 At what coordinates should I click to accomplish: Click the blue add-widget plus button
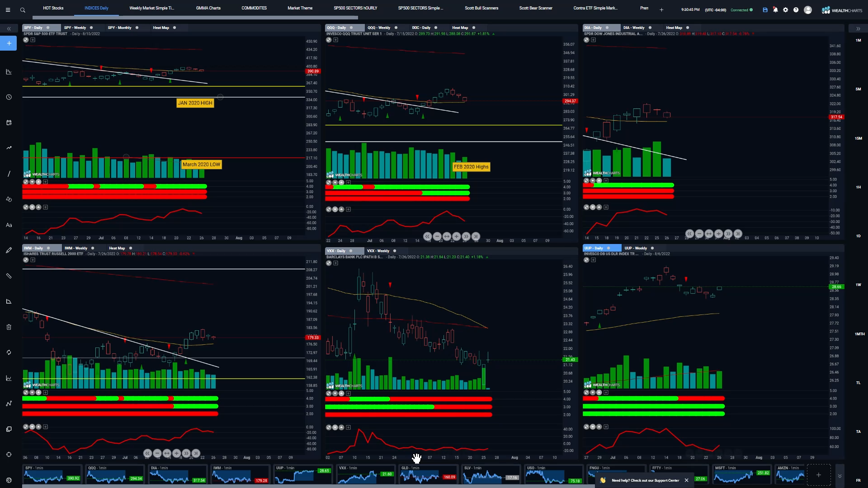click(9, 43)
